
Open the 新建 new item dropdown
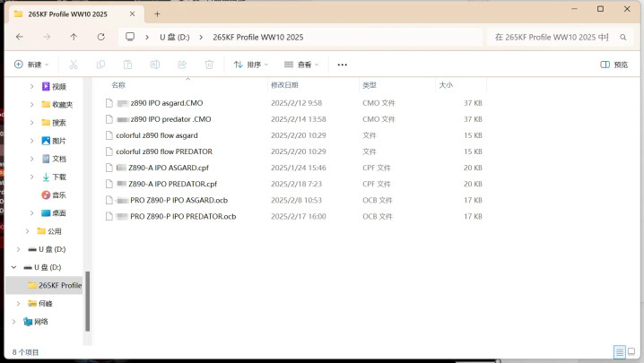click(31, 65)
